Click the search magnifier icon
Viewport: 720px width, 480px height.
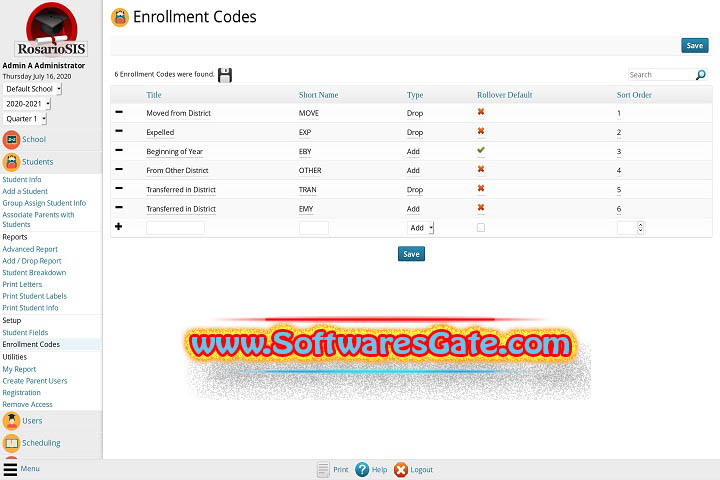(x=700, y=75)
